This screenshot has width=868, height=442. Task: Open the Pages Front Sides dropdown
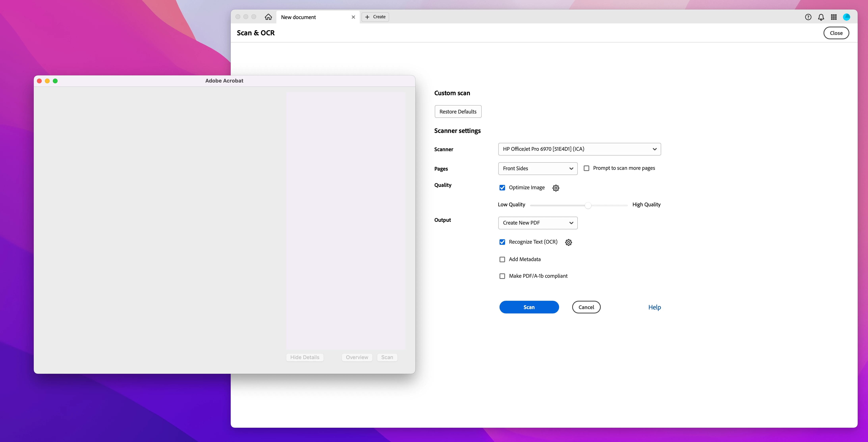[x=537, y=169]
